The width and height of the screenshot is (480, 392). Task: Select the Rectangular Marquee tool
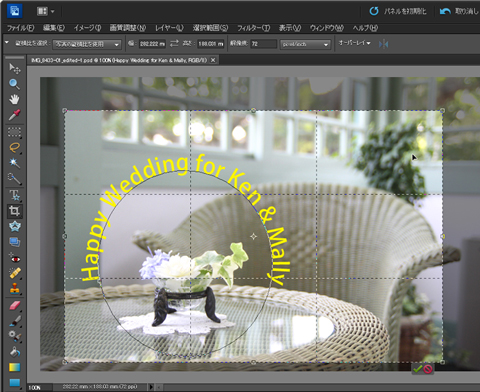click(14, 132)
